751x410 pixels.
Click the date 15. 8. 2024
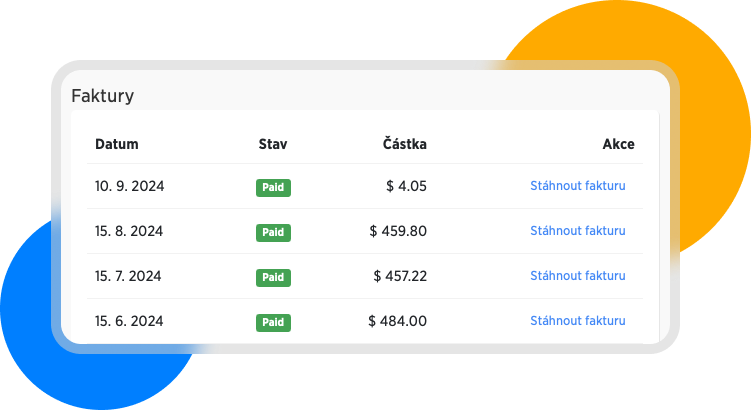tap(129, 231)
